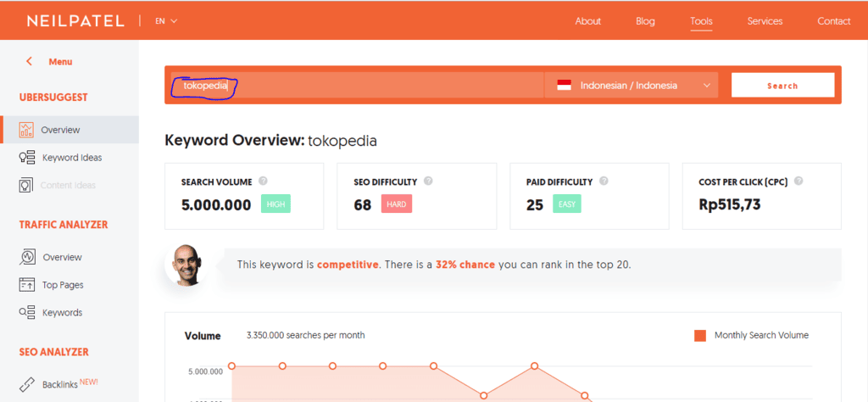Select Overview under Ubersuggest
The width and height of the screenshot is (868, 402).
(x=70, y=130)
